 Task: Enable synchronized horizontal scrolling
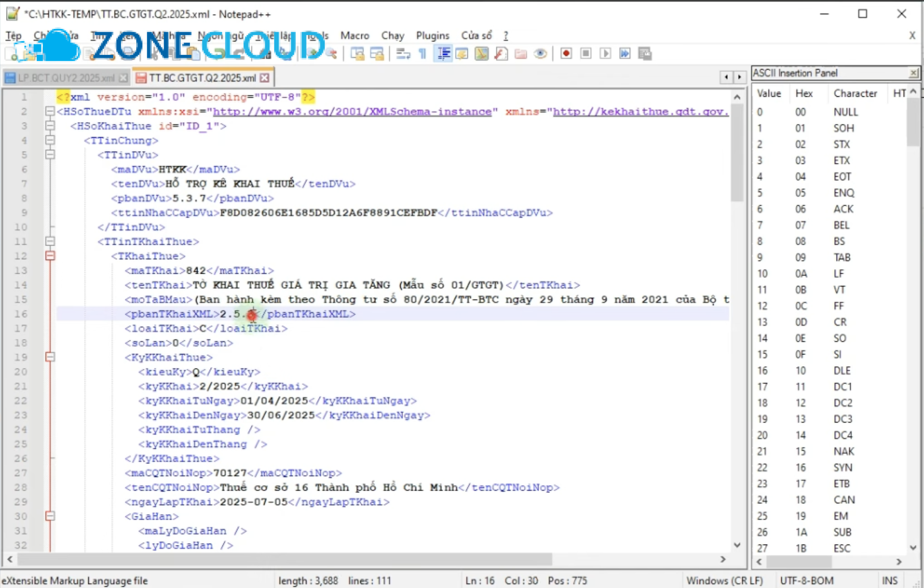pyautogui.click(x=377, y=54)
